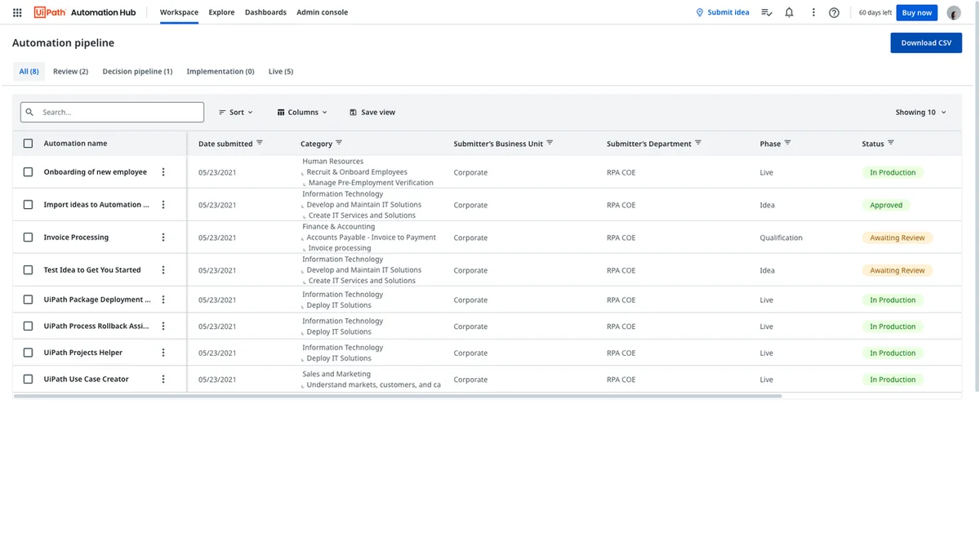980x551 pixels.
Task: Open row menu for UiPath Package Deployment
Action: [163, 300]
